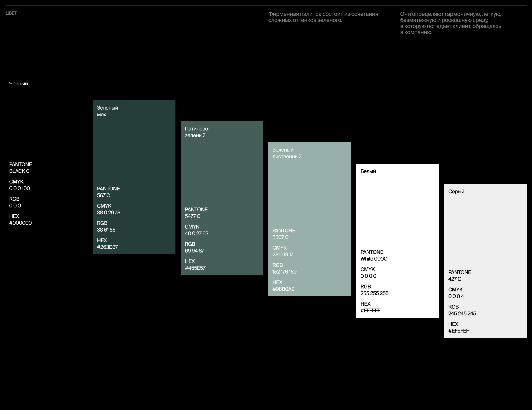Click HEX value #98B0A9

coord(283,289)
